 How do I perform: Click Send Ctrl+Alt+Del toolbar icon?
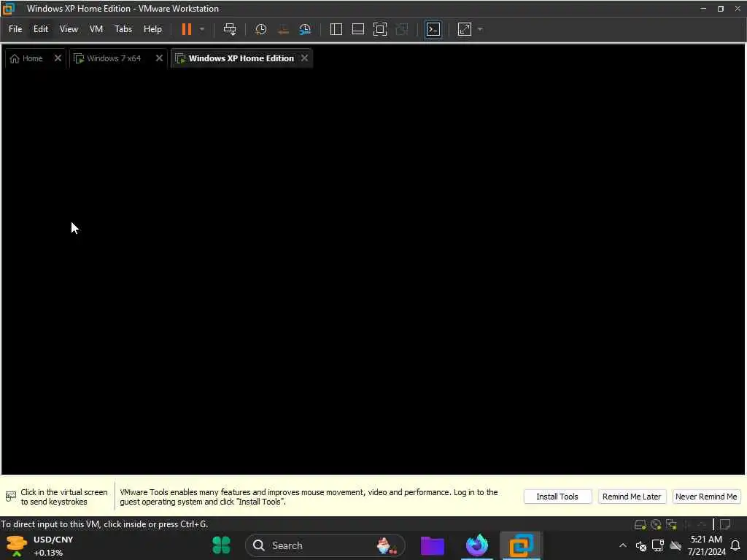(x=230, y=29)
